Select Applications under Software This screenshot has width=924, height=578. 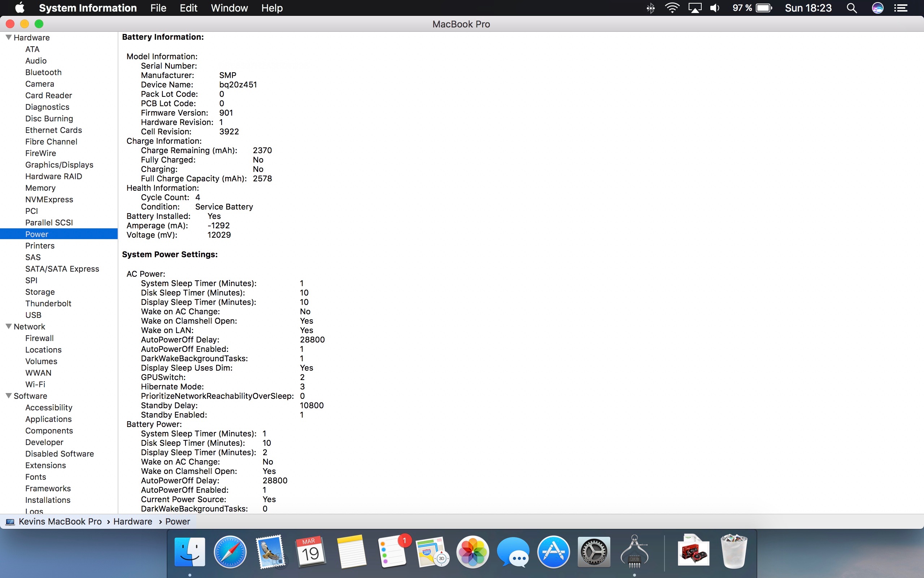[x=48, y=419]
